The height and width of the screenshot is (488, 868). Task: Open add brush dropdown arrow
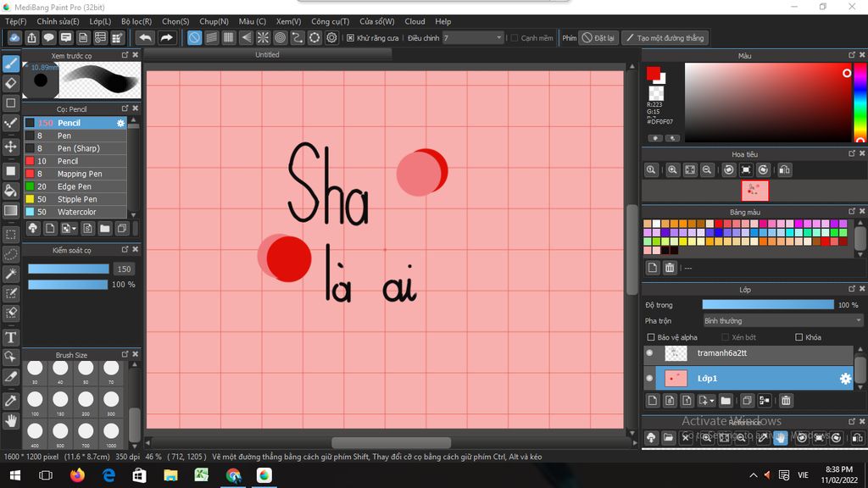(x=74, y=229)
